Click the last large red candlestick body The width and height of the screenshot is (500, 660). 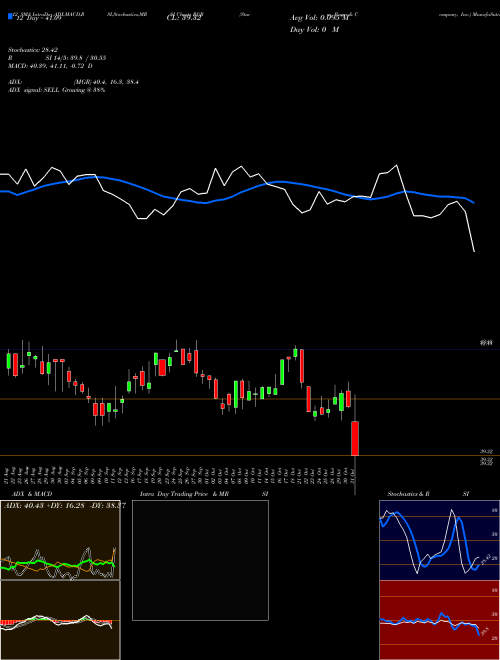point(355,438)
